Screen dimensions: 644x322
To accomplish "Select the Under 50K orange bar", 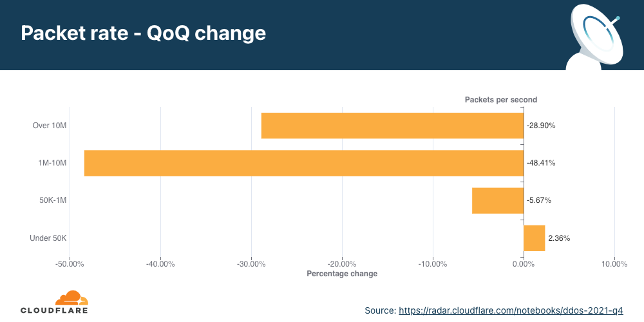I will [534, 238].
